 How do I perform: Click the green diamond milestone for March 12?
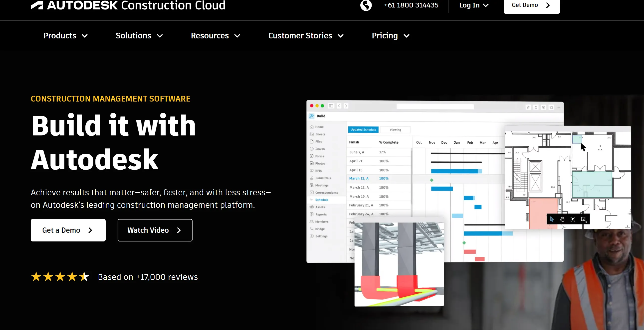pos(431,180)
